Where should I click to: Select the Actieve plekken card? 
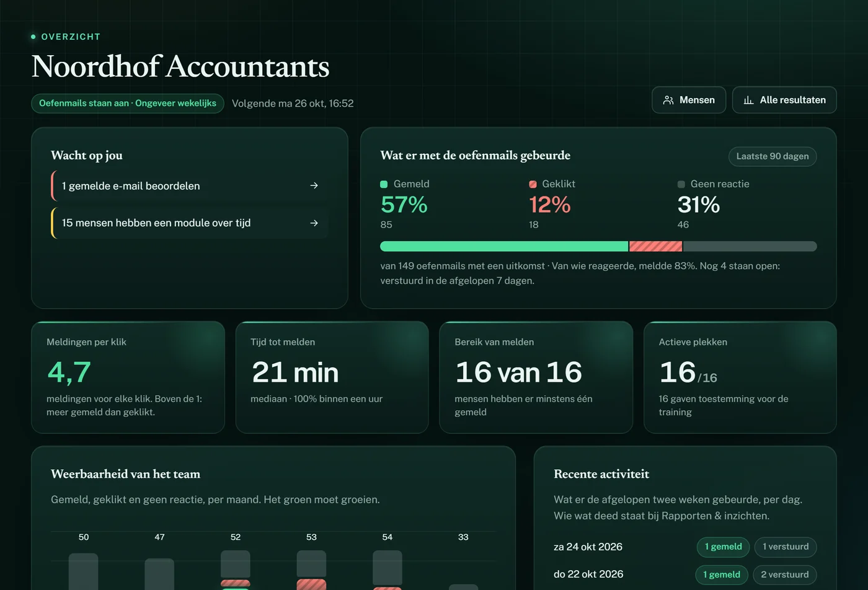740,377
